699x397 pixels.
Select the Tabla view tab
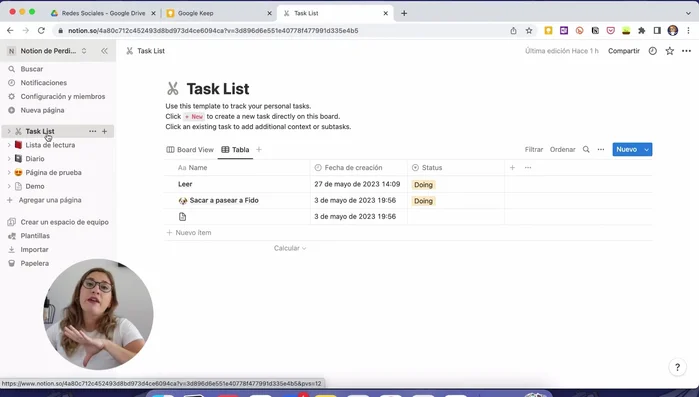[x=235, y=150]
